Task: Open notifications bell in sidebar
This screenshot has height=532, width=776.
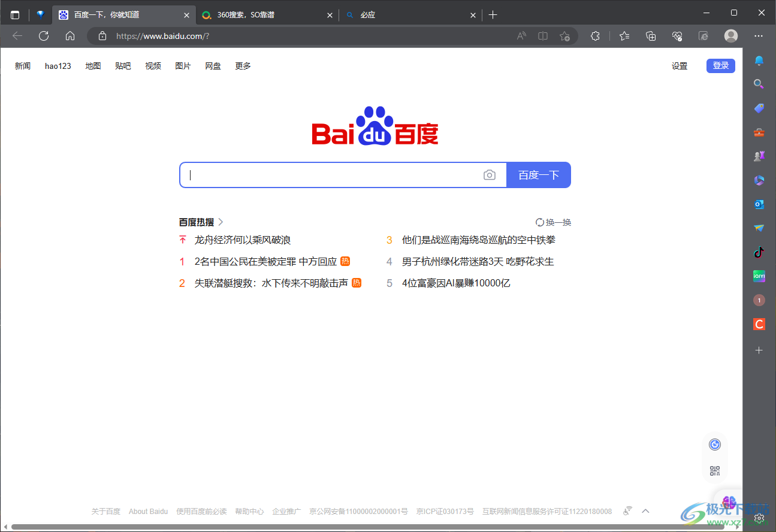Action: (x=759, y=61)
